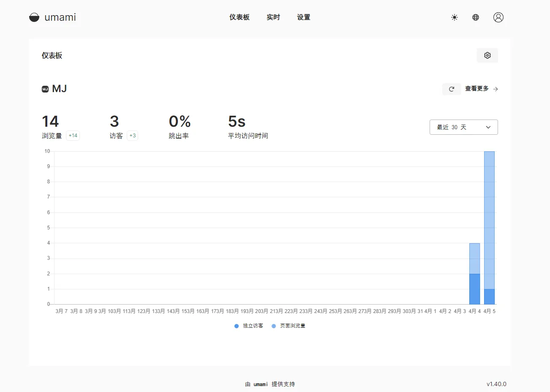This screenshot has height=392, width=550.
Task: Open the 仪表板 navigation tab
Action: pyautogui.click(x=240, y=17)
